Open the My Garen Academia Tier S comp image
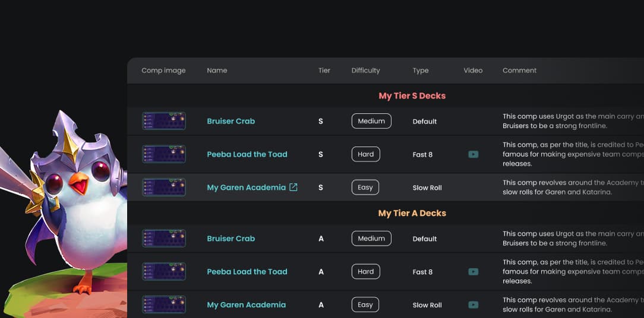 pos(164,187)
